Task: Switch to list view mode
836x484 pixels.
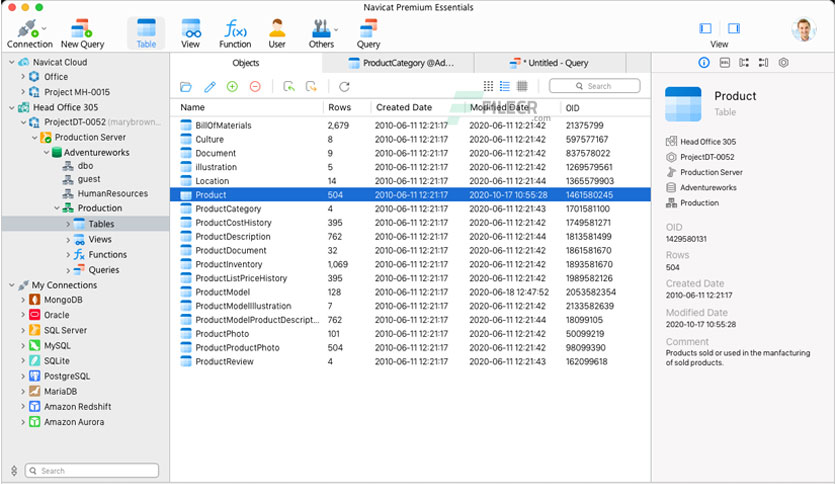Action: click(505, 86)
